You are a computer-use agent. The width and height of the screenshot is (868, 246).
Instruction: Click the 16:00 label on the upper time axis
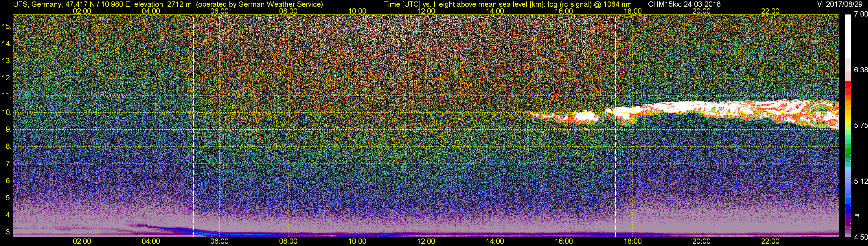click(564, 11)
